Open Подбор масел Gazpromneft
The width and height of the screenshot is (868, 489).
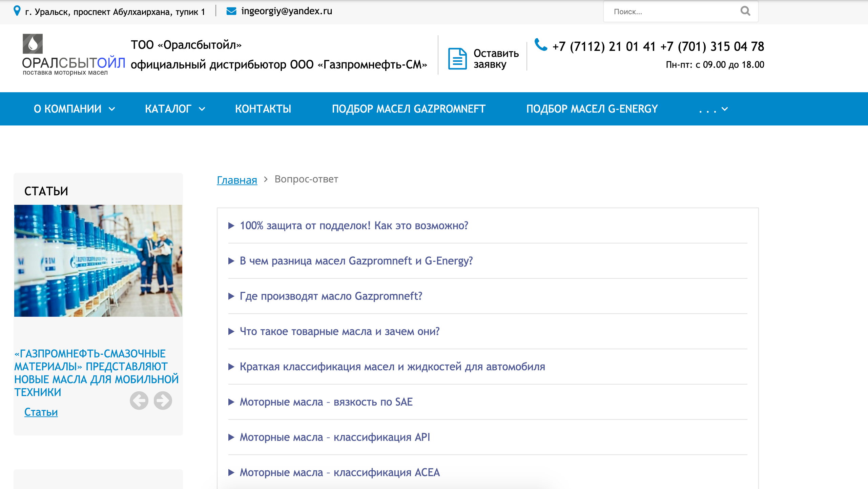tap(409, 109)
